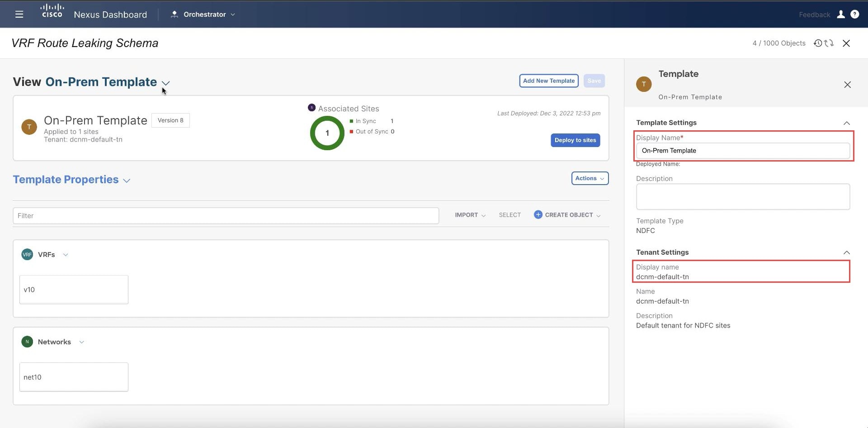The width and height of the screenshot is (868, 428).
Task: Click into the Description text box
Action: click(x=743, y=196)
